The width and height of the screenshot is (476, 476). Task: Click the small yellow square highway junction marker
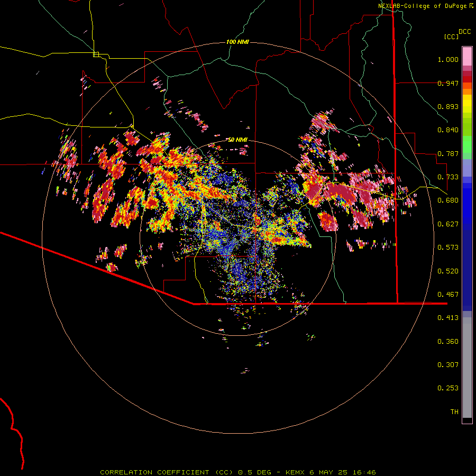96,54
